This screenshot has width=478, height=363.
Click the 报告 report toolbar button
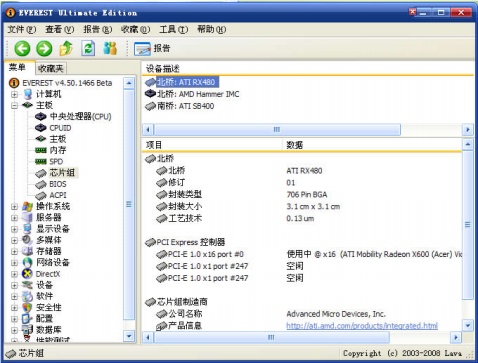click(152, 49)
